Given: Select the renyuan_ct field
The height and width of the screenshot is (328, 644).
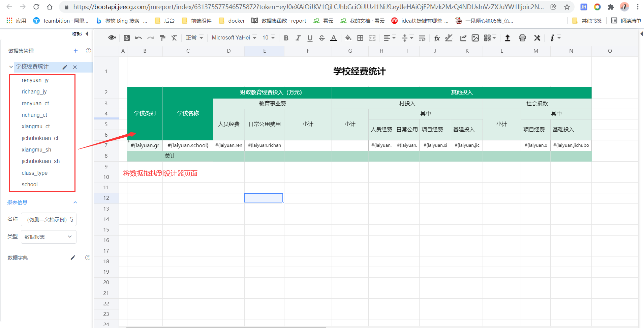Looking at the screenshot, I should click(35, 103).
